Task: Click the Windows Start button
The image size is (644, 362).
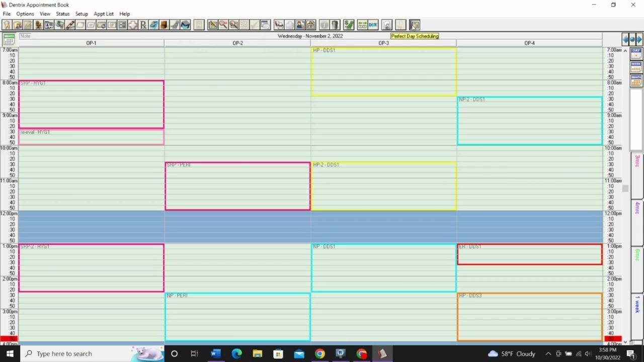Action: coord(10,353)
